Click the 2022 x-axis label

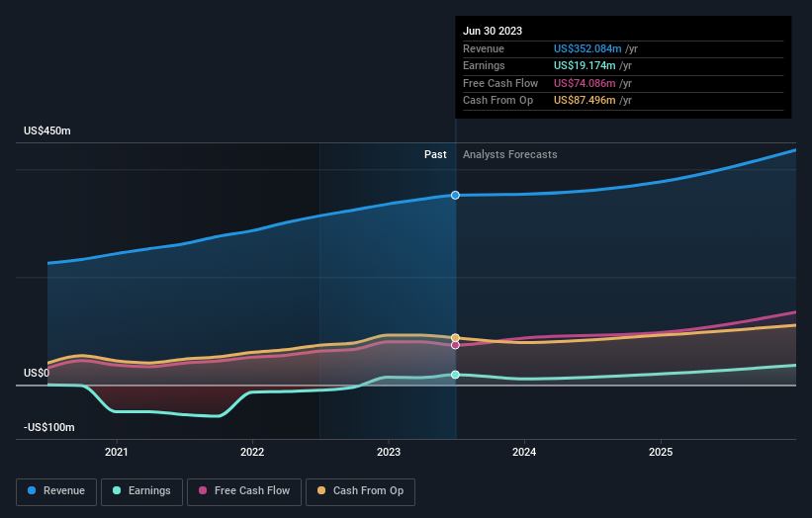tap(252, 453)
